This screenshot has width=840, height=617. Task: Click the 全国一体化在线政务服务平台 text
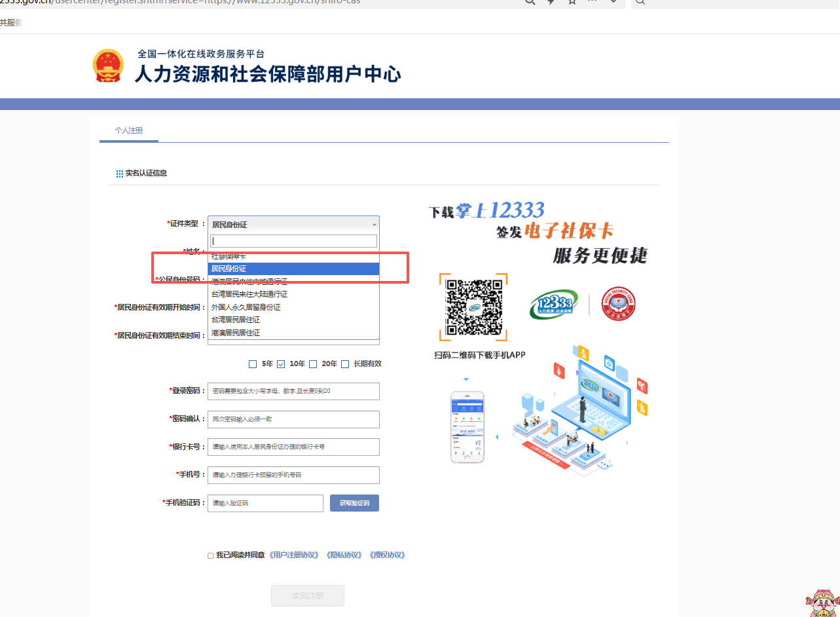coord(201,54)
